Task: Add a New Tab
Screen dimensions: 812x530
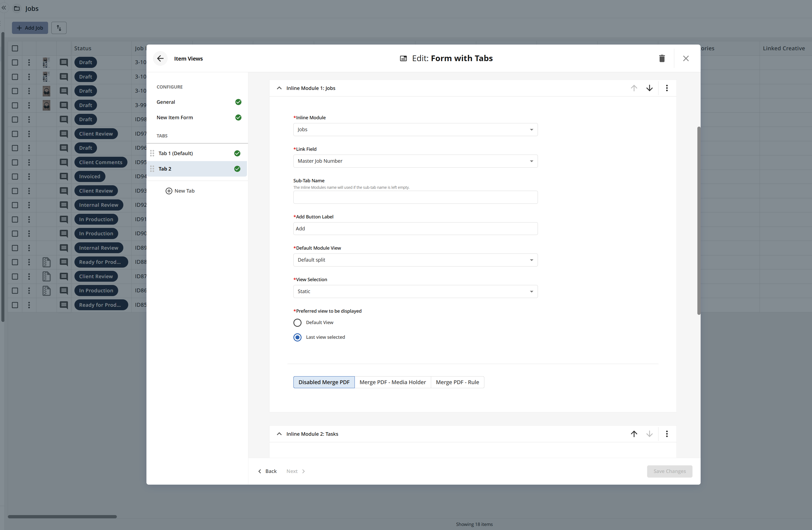Action: pyautogui.click(x=180, y=191)
